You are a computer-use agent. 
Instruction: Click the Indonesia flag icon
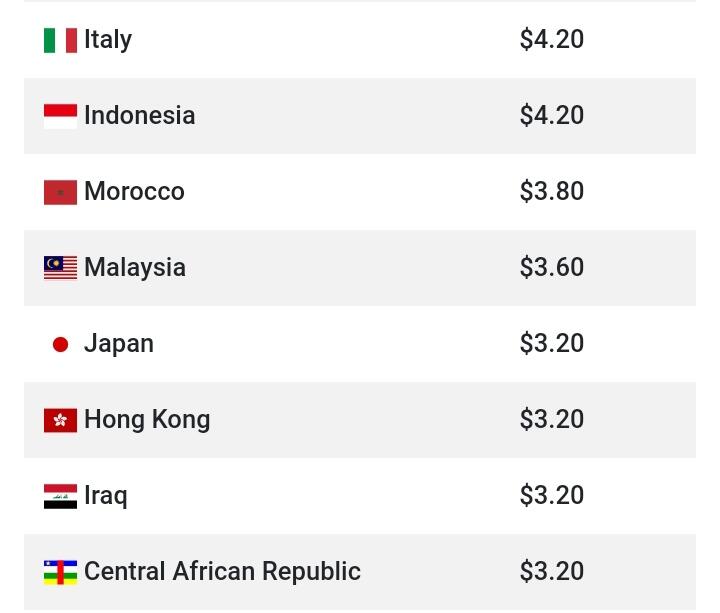[x=60, y=116]
